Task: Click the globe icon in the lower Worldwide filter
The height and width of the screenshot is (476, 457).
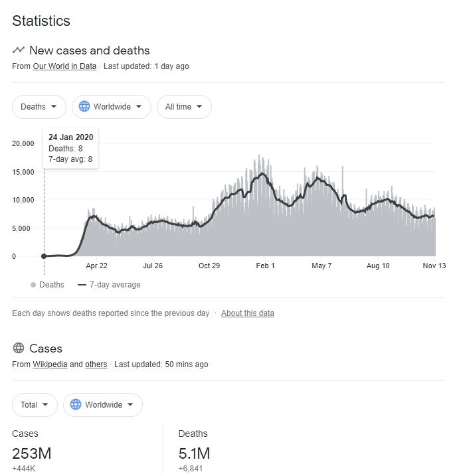Action: pyautogui.click(x=76, y=404)
